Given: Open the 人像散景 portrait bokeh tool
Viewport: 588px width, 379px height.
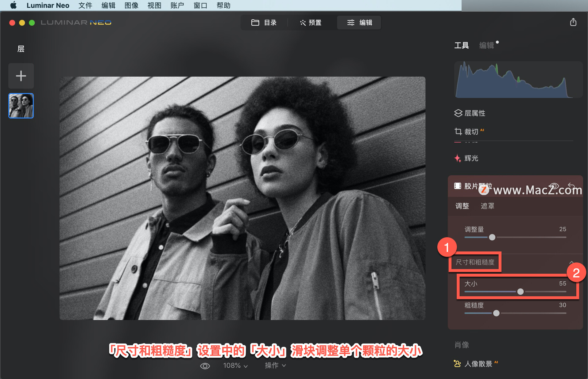Looking at the screenshot, I should [476, 364].
